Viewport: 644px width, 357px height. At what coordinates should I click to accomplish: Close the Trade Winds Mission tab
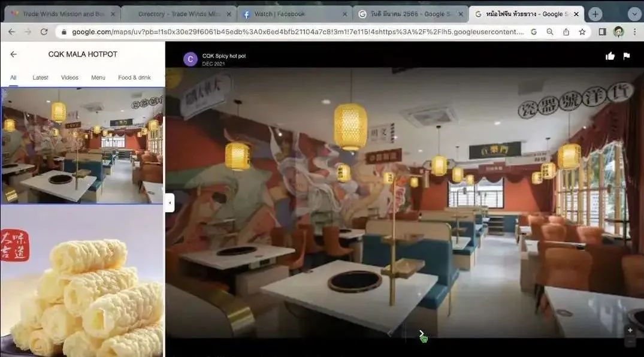pos(113,14)
